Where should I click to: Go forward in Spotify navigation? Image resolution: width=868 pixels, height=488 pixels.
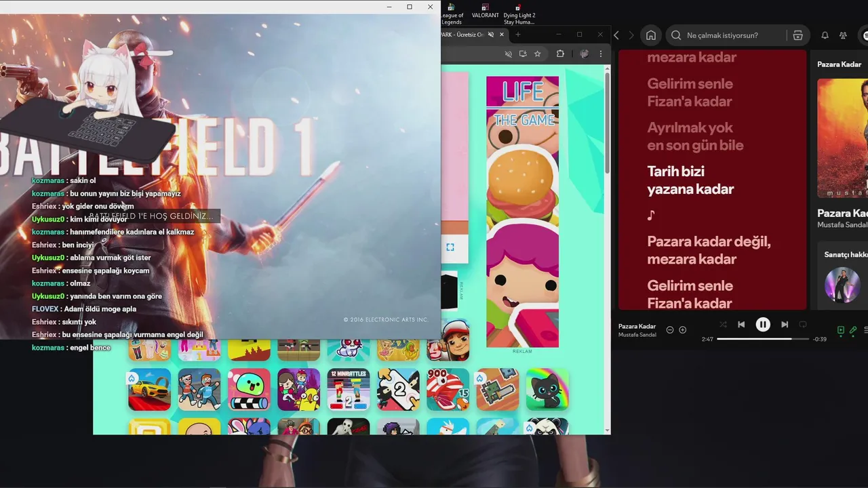coord(631,35)
